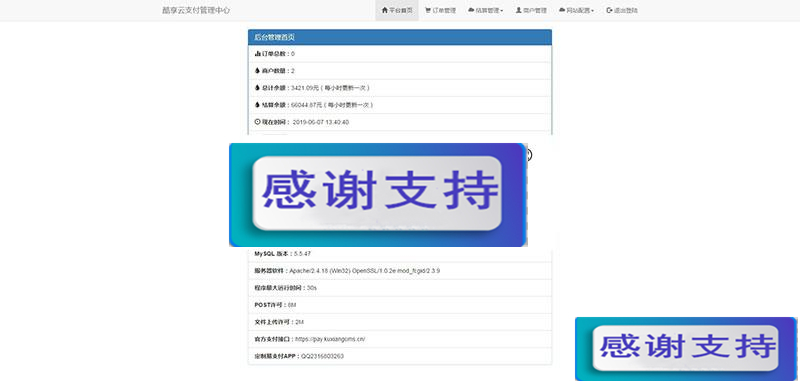Click the 现在时间 2019-06-07 timestamp
This screenshot has height=384, width=800.
click(x=321, y=122)
